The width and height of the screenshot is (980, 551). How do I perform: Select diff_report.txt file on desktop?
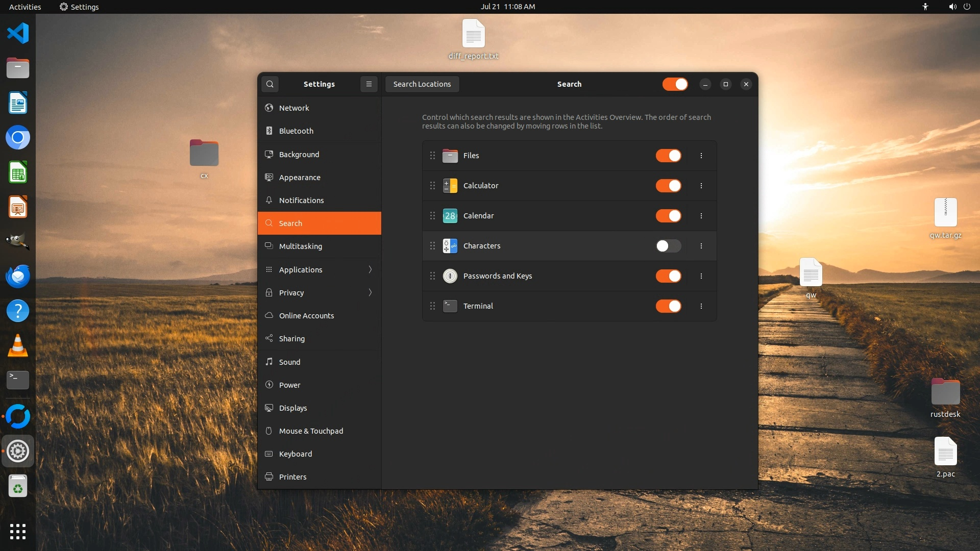click(473, 40)
